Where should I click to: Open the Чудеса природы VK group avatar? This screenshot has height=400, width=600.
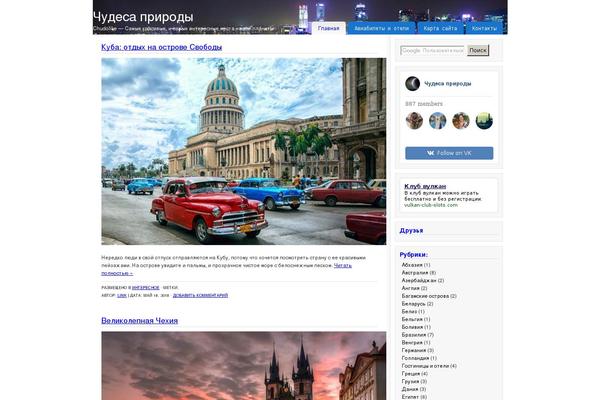(x=412, y=83)
